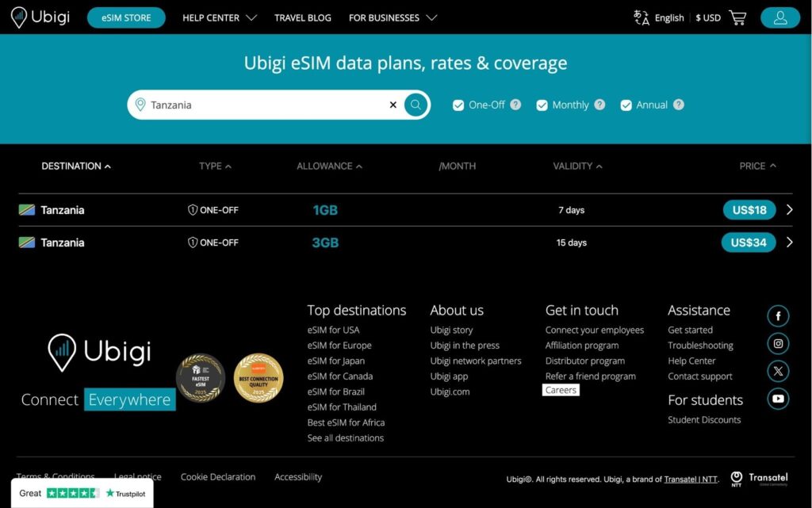Toggle the Monthly plan filter
Viewport: 812px width, 508px height.
(x=542, y=105)
